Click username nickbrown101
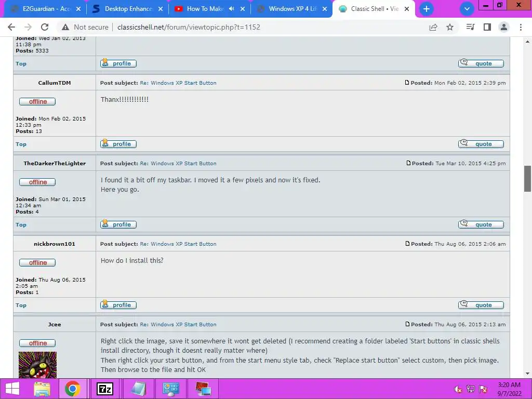The image size is (532, 399). point(54,244)
